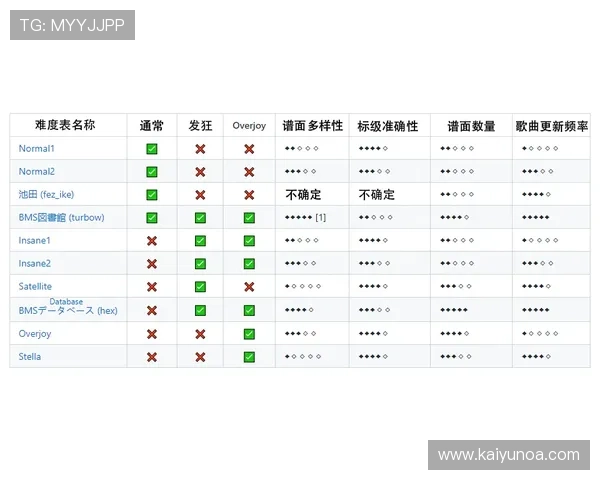Click the 难度表名称 column header
Viewport: 600px width, 480px height.
(x=65, y=125)
